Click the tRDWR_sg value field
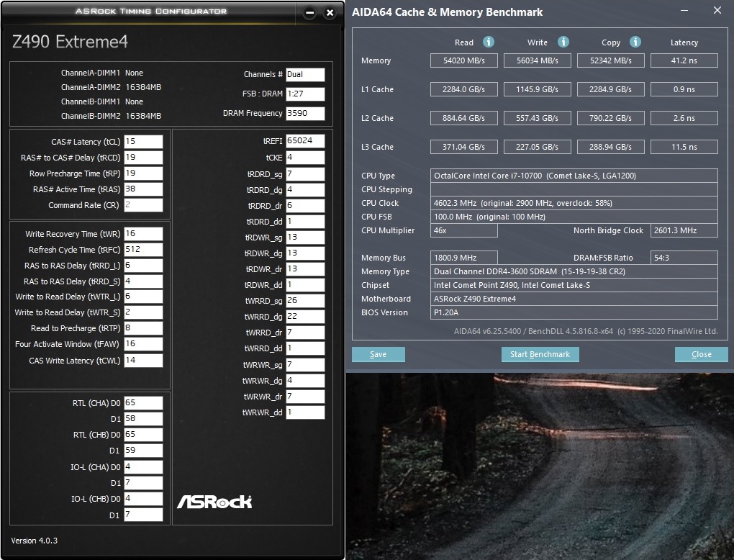This screenshot has width=734, height=560. tap(305, 238)
